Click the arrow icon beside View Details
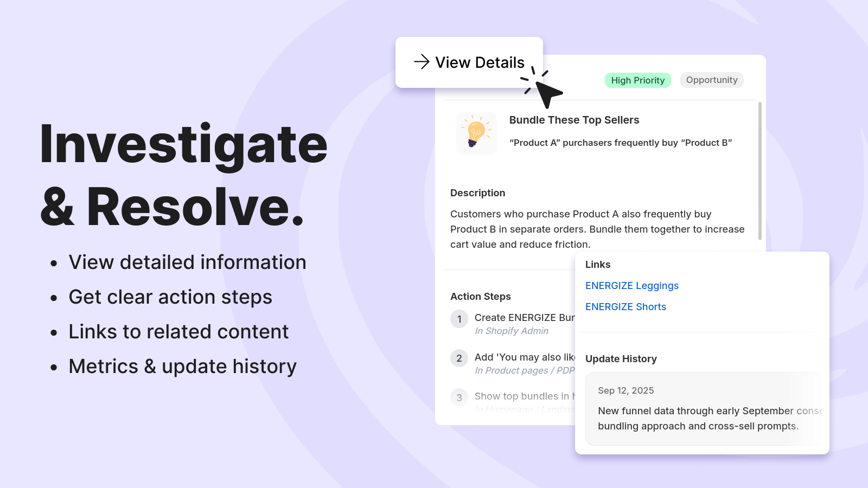 click(422, 62)
